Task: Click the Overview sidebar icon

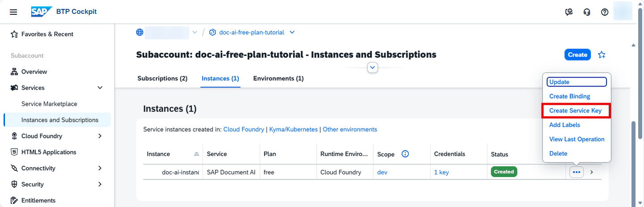Action: 14,72
